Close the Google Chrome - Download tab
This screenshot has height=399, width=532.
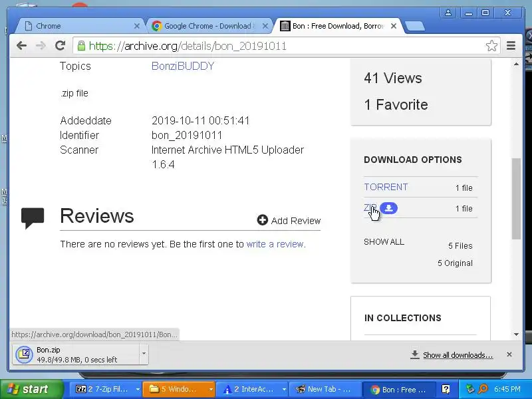(265, 26)
